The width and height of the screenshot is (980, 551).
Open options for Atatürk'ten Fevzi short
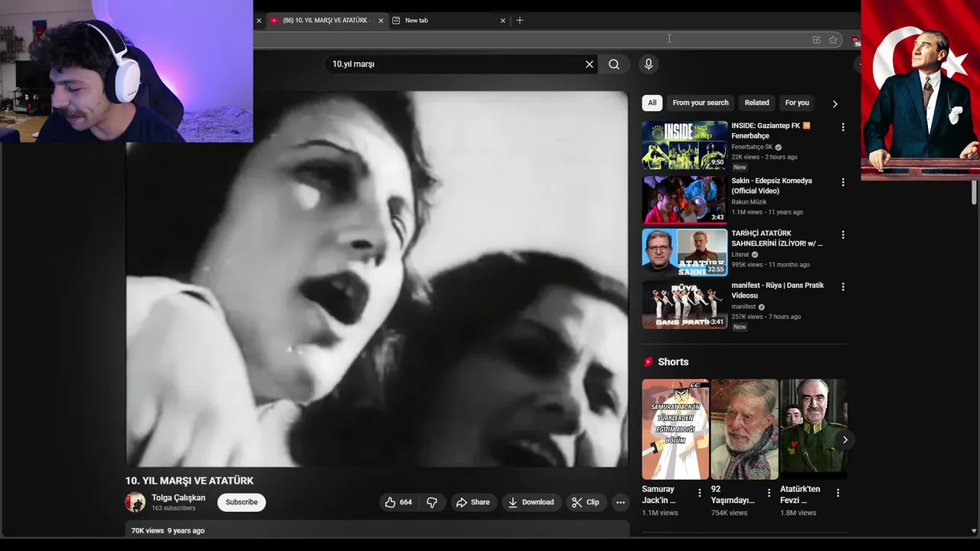coord(838,493)
